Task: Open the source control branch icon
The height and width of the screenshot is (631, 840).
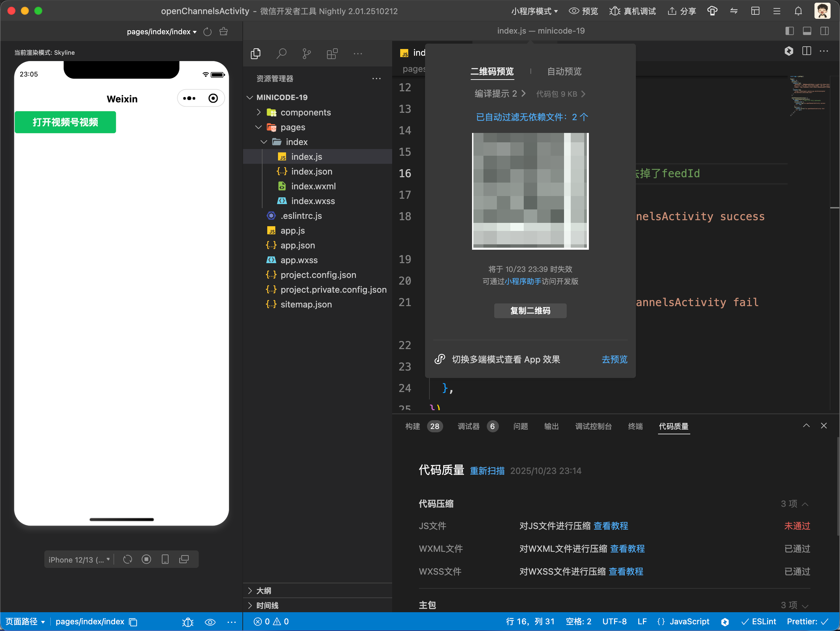Action: point(307,54)
